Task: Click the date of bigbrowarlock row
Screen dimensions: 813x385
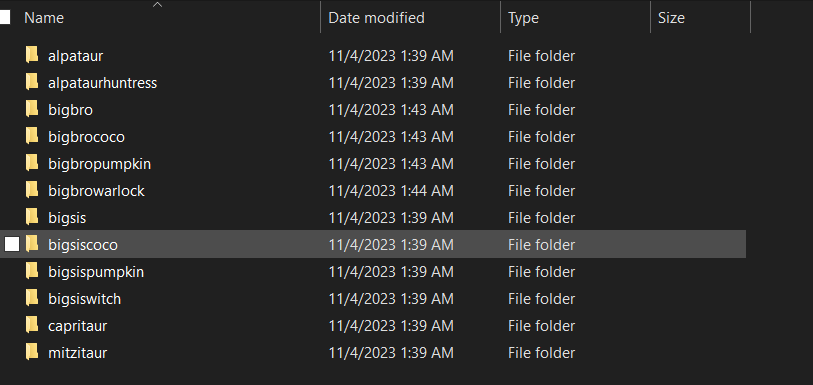Action: 391,191
